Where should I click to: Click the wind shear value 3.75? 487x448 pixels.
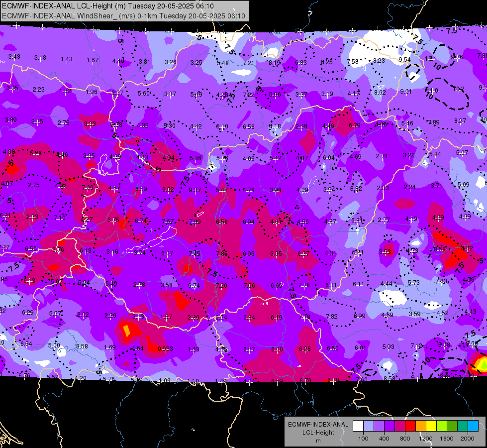[x=113, y=220]
